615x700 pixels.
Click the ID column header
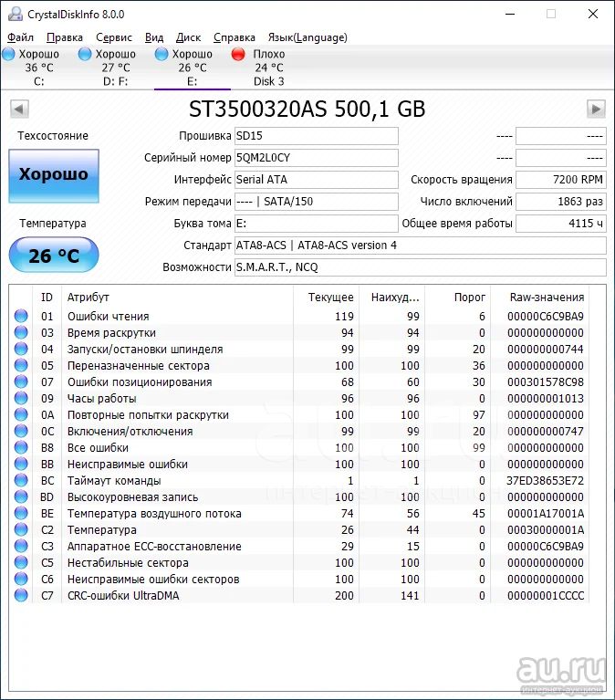pyautogui.click(x=47, y=298)
